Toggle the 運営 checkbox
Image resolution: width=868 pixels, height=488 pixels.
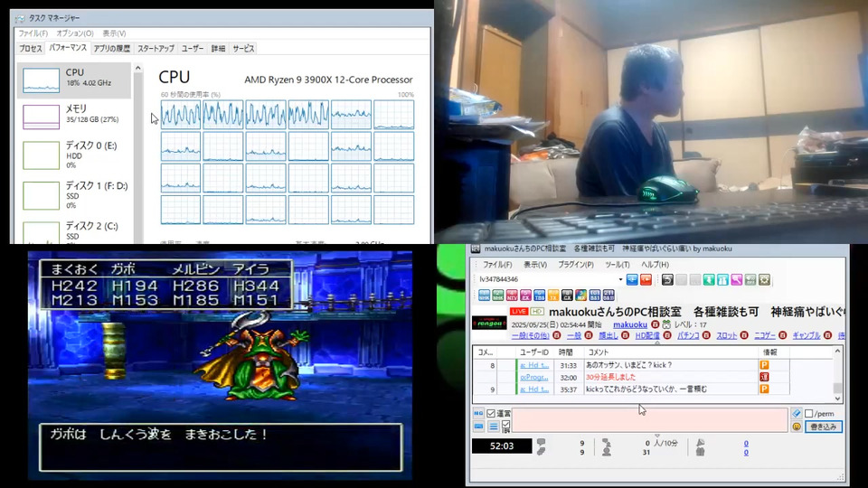tap(491, 413)
